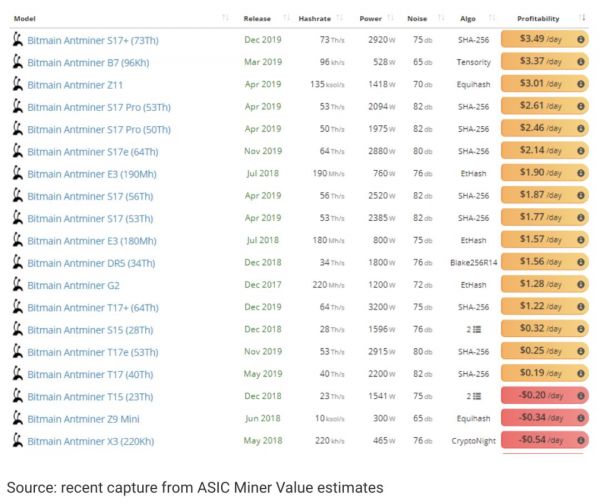Click the miner icon beside Antminer Z11
Image resolution: width=600 pixels, height=504 pixels.
[17, 85]
